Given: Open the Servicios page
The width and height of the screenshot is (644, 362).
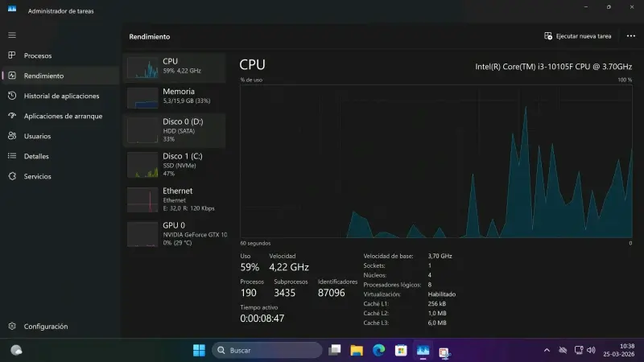Looking at the screenshot, I should coord(61,176).
